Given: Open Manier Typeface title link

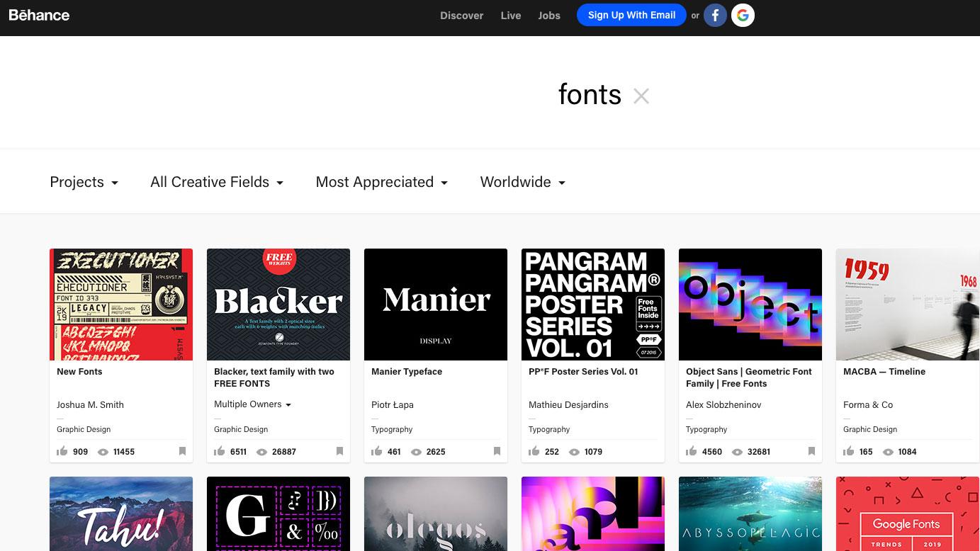Looking at the screenshot, I should [407, 371].
